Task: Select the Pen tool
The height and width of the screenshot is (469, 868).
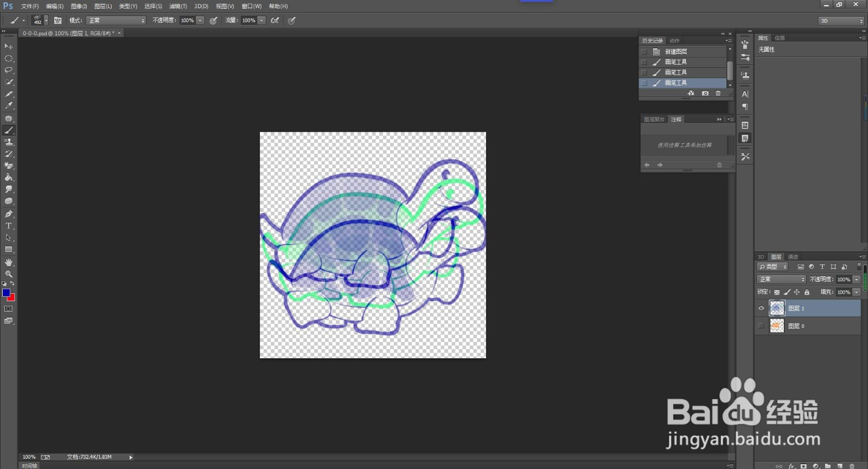Action: pos(8,214)
